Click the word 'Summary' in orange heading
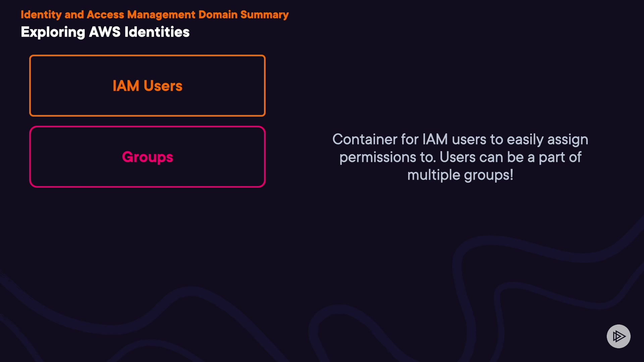644x362 pixels. pos(264,15)
